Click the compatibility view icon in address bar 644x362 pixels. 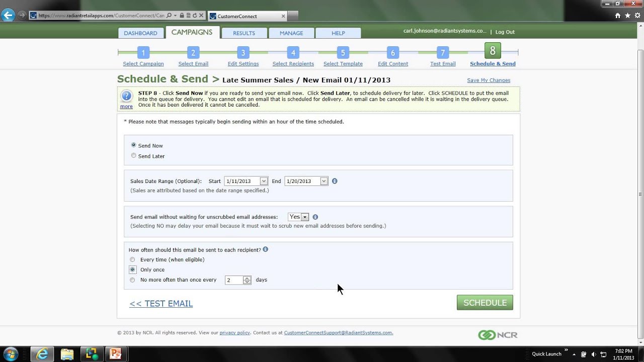pyautogui.click(x=188, y=16)
